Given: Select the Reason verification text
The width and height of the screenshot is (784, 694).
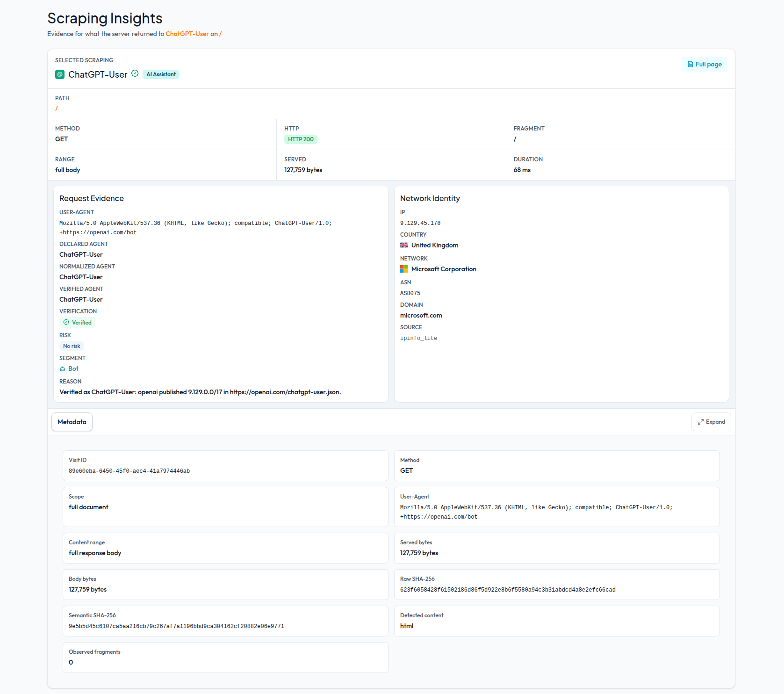Looking at the screenshot, I should pos(200,392).
